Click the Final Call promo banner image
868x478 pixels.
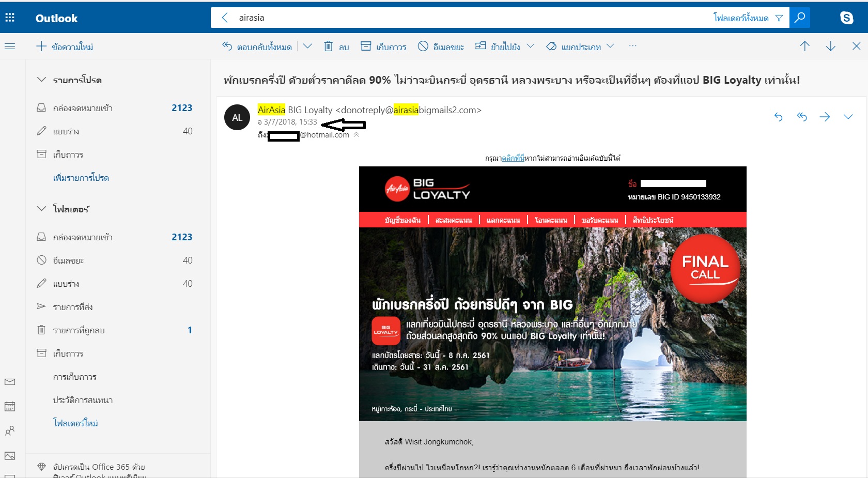[x=553, y=325]
